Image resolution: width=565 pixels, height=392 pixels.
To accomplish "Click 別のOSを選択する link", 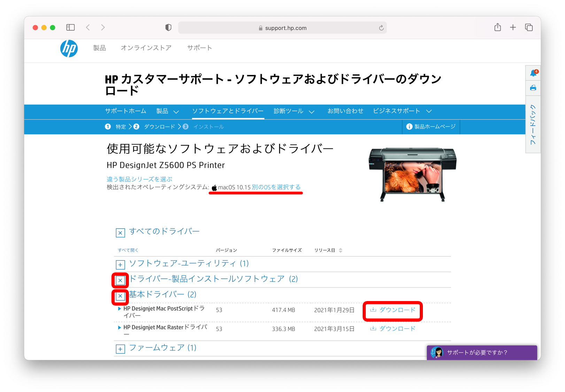I will click(x=276, y=187).
